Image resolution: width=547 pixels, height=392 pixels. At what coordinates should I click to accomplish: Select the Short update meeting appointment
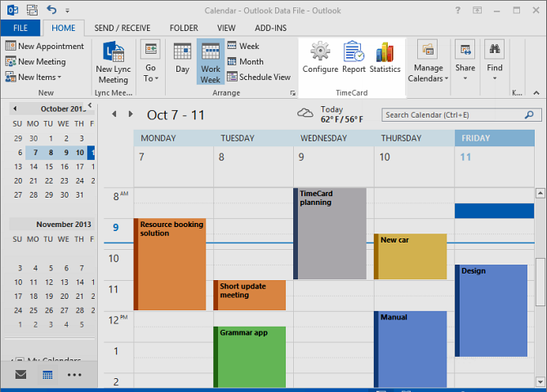point(250,295)
